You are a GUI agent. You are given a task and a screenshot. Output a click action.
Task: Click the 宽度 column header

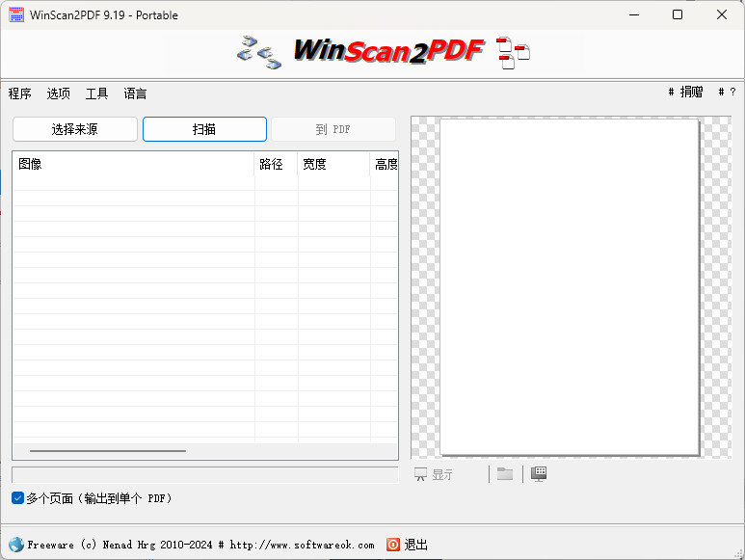pyautogui.click(x=333, y=165)
